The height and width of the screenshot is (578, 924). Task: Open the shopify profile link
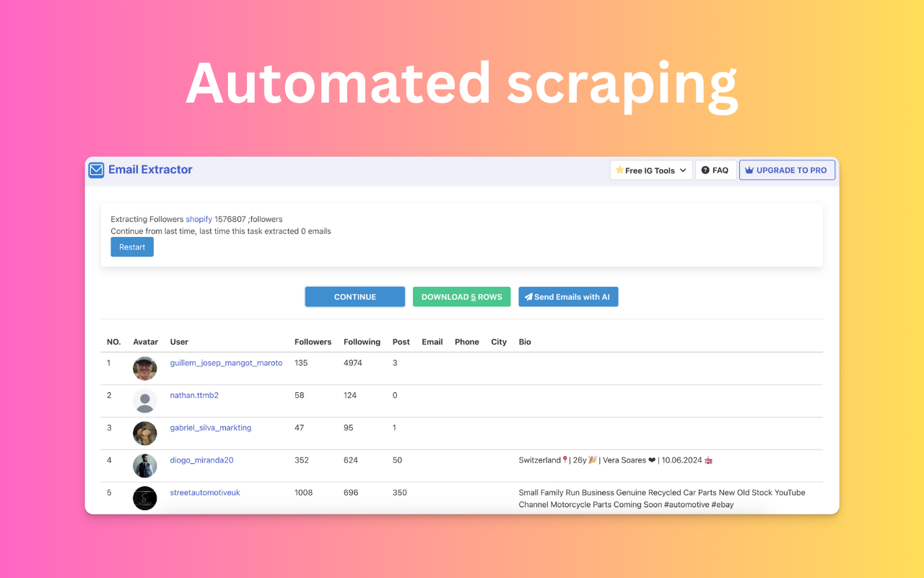coord(199,219)
